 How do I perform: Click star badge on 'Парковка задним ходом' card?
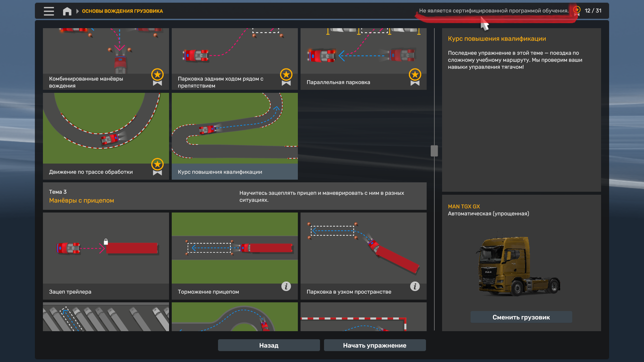click(286, 77)
